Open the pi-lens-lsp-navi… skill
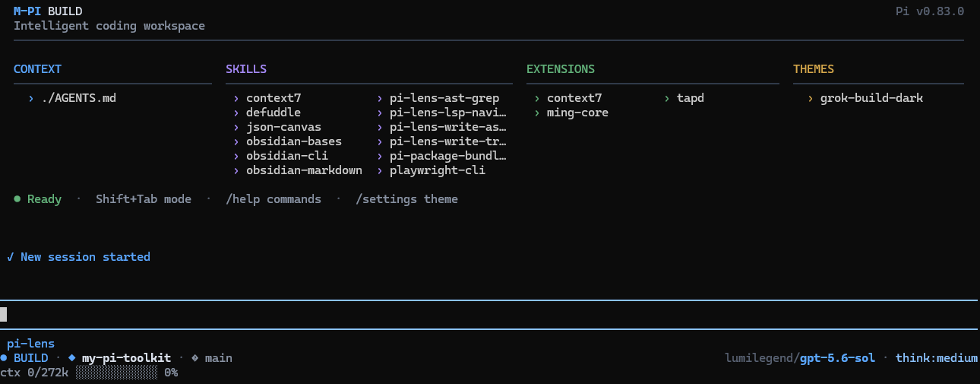This screenshot has height=384, width=980. click(x=448, y=113)
